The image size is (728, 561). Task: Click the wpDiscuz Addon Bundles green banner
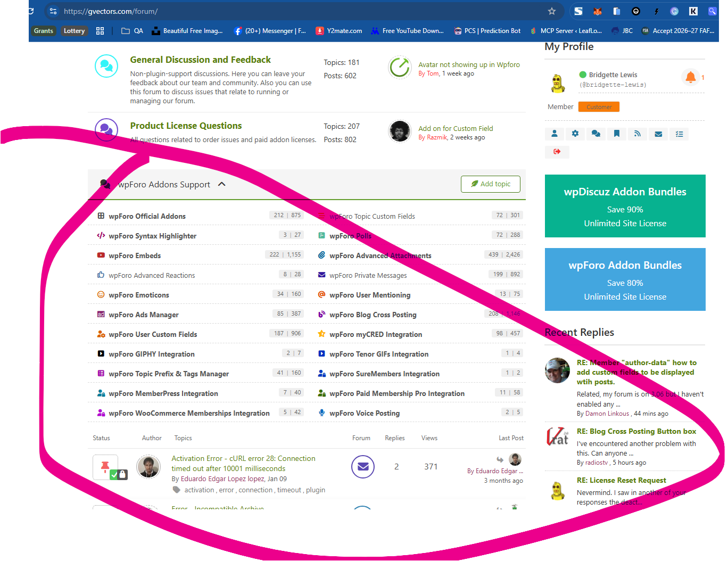[x=625, y=206]
